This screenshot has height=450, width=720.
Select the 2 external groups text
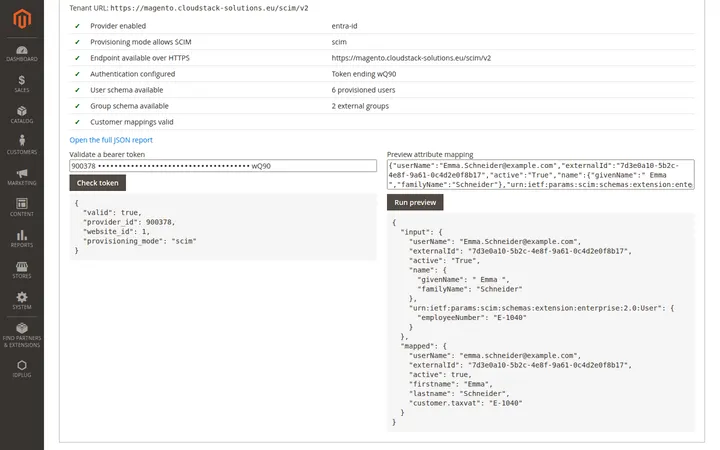coord(360,106)
